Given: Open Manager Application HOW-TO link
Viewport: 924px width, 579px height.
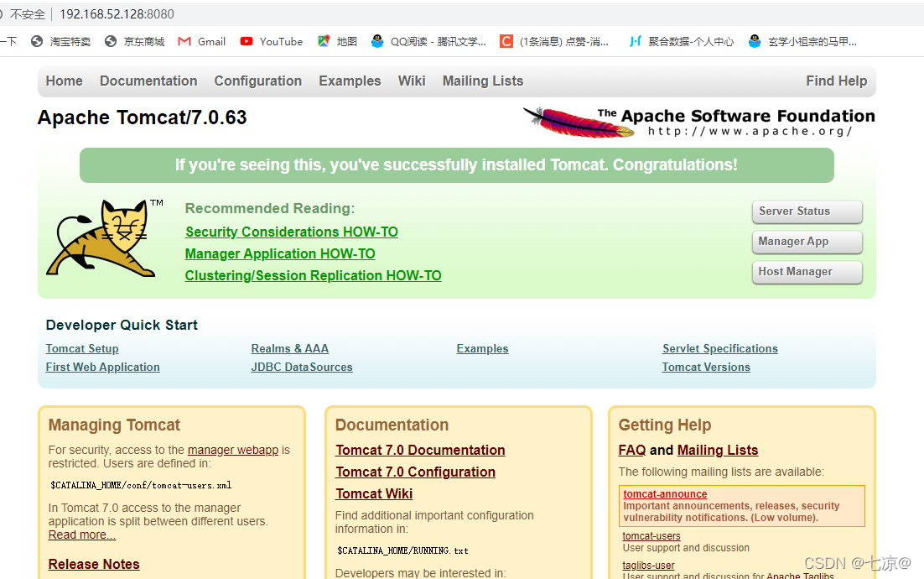Looking at the screenshot, I should 280,253.
